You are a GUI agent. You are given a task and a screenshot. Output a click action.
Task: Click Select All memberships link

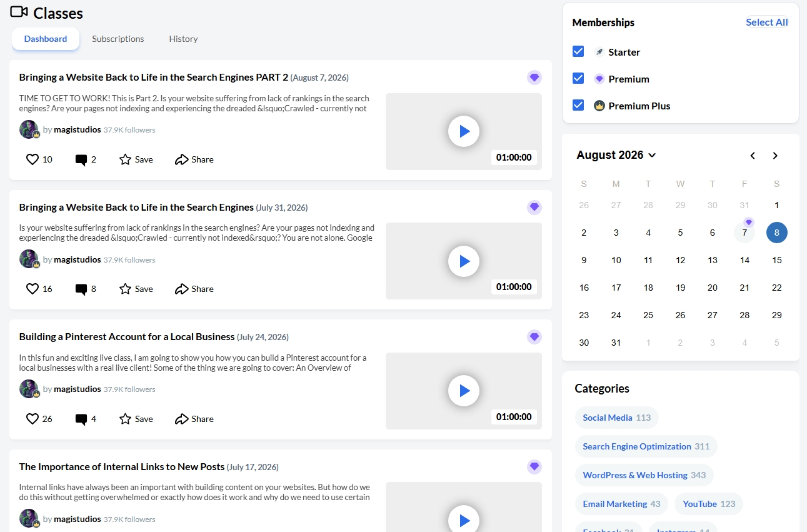coord(767,22)
